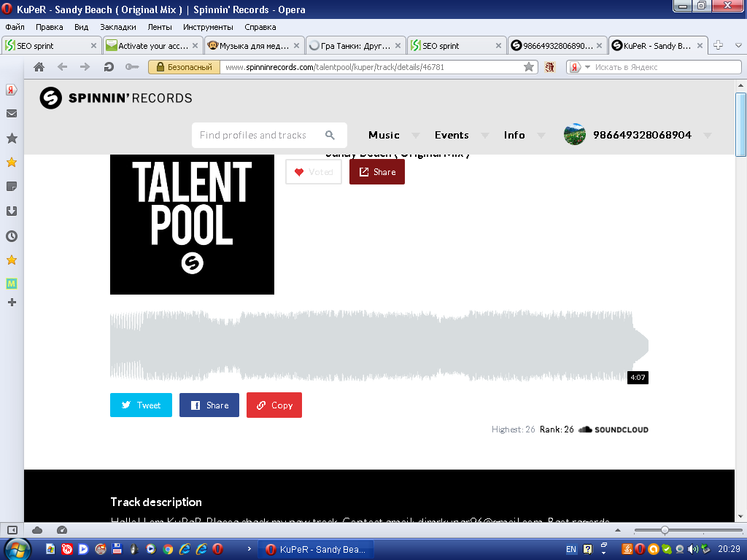Click the dark red Share button
Viewport: 747px width, 560px height.
pyautogui.click(x=377, y=172)
